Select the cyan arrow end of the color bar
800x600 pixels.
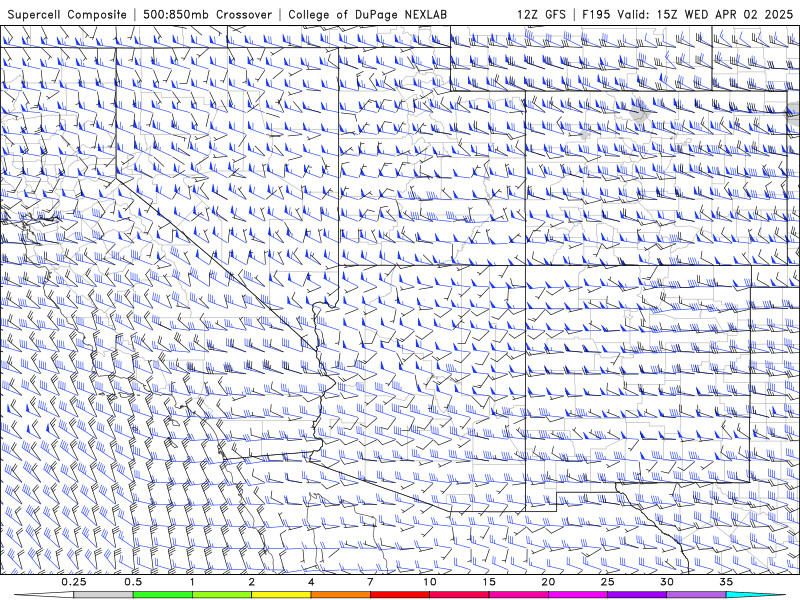[756, 595]
